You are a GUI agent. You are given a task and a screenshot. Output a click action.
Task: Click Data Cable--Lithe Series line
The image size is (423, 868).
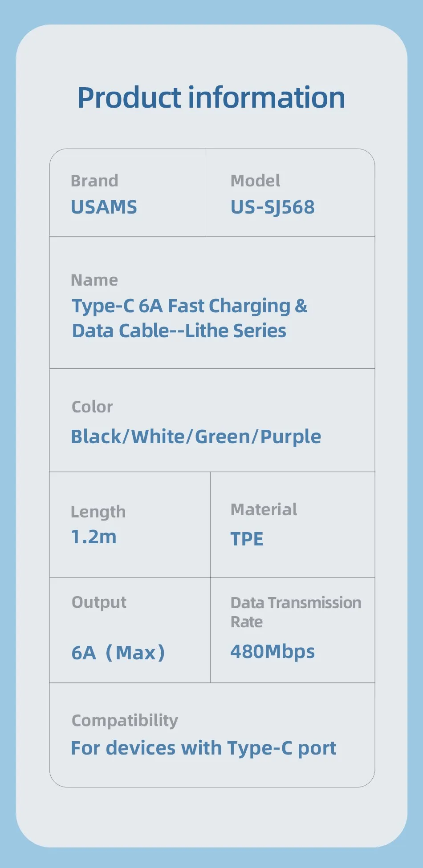[x=179, y=331]
